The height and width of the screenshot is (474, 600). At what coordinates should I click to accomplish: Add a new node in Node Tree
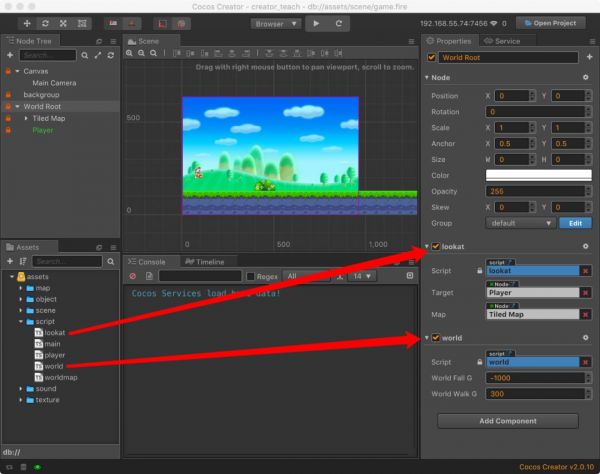pyautogui.click(x=10, y=55)
